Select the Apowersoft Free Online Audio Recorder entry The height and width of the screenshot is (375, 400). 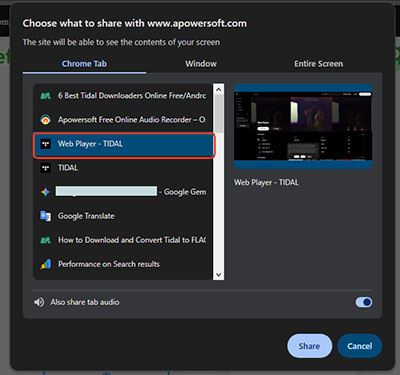point(123,120)
